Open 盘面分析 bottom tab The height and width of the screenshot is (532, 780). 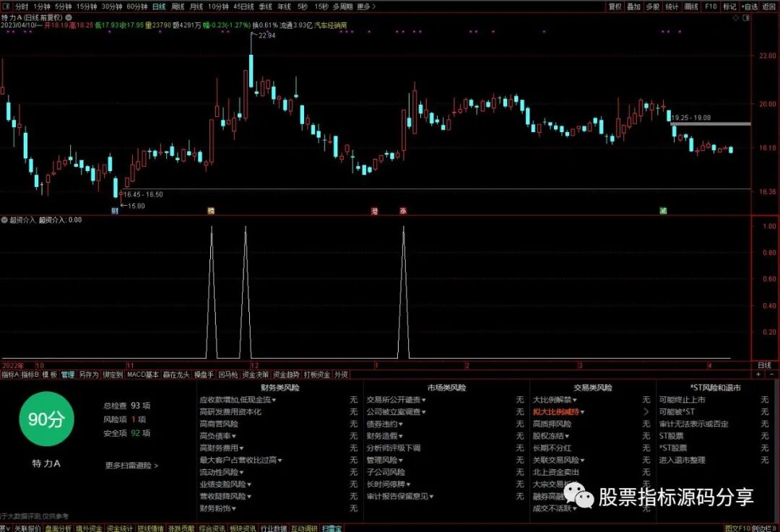(58, 528)
